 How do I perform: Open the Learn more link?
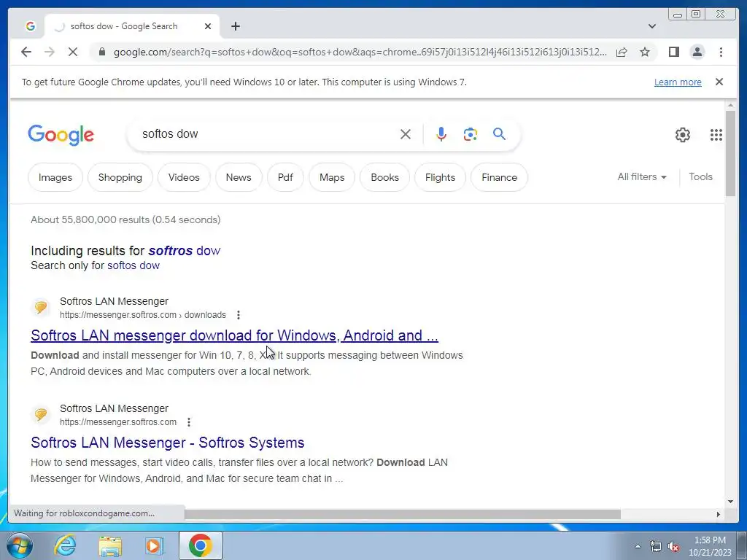(678, 82)
